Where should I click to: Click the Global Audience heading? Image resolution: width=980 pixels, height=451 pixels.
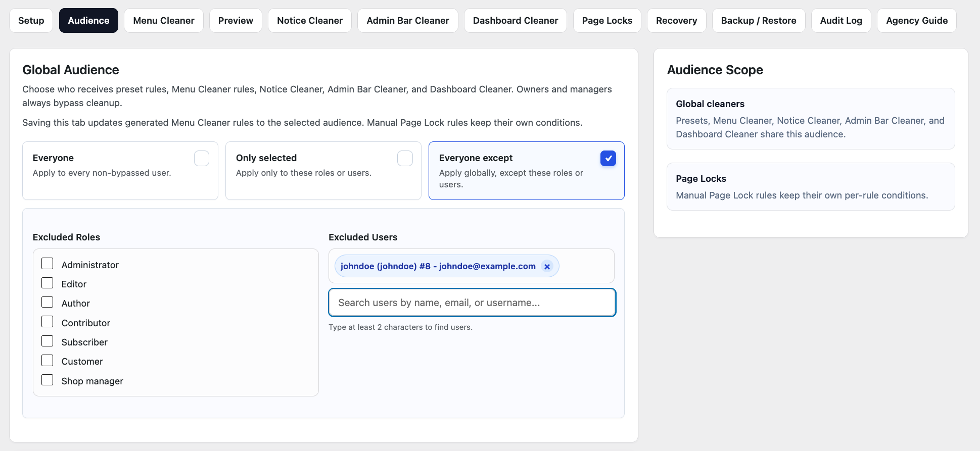coord(71,70)
